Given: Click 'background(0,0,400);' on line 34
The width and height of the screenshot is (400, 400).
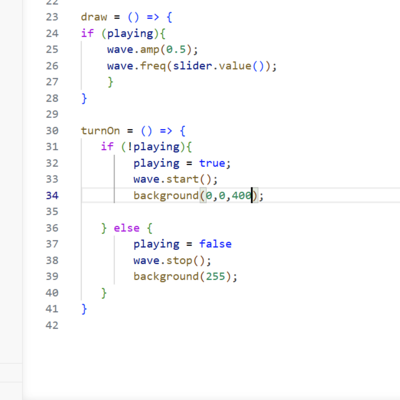Looking at the screenshot, I should click(x=198, y=196).
